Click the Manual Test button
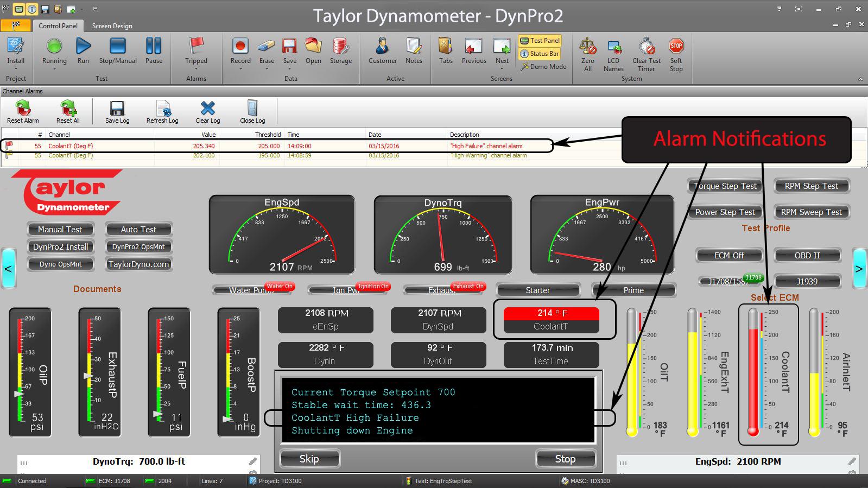 (60, 229)
